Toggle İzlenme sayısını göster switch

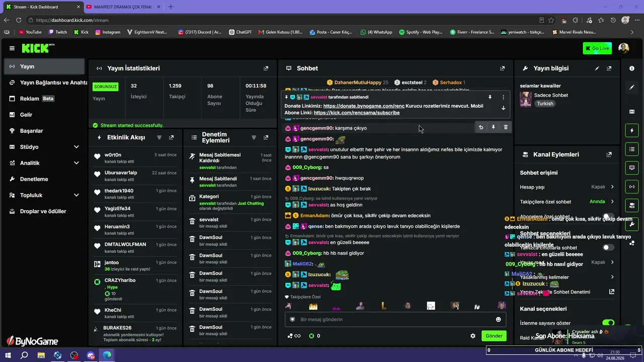pyautogui.click(x=608, y=323)
